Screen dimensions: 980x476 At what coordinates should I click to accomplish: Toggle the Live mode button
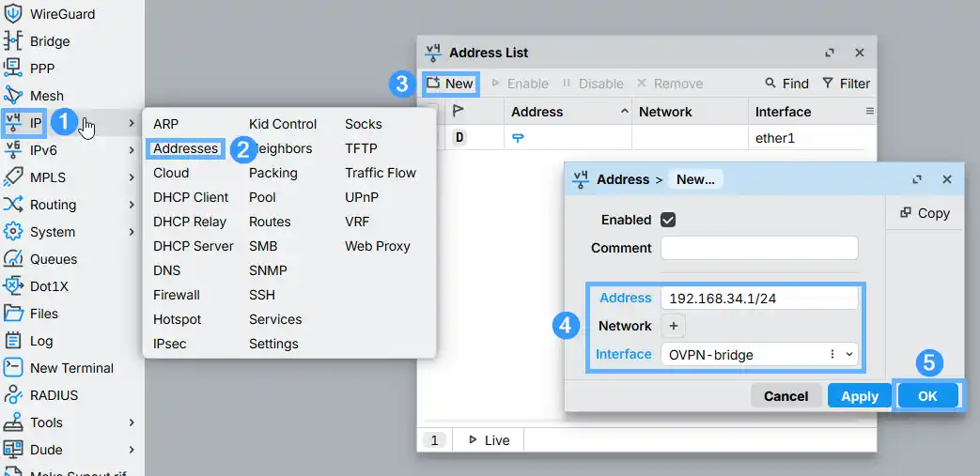pos(489,440)
